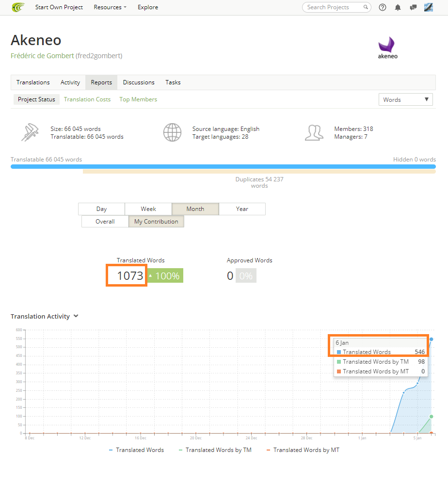The width and height of the screenshot is (448, 483).
Task: Click the 'Members: 318' text
Action: 353,129
